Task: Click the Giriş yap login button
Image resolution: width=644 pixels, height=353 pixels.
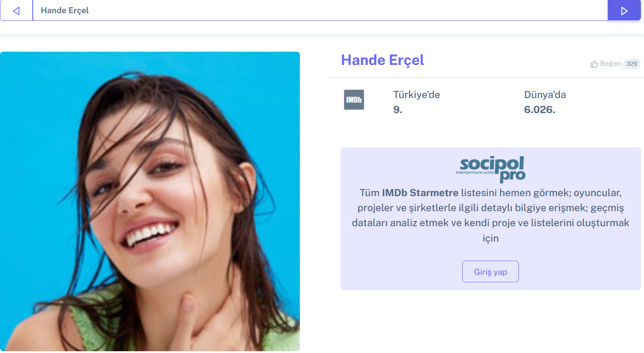Action: point(491,272)
